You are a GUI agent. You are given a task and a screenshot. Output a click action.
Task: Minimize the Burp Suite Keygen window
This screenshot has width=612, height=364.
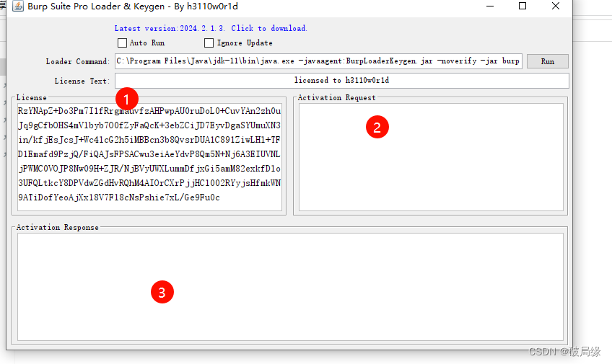[490, 6]
